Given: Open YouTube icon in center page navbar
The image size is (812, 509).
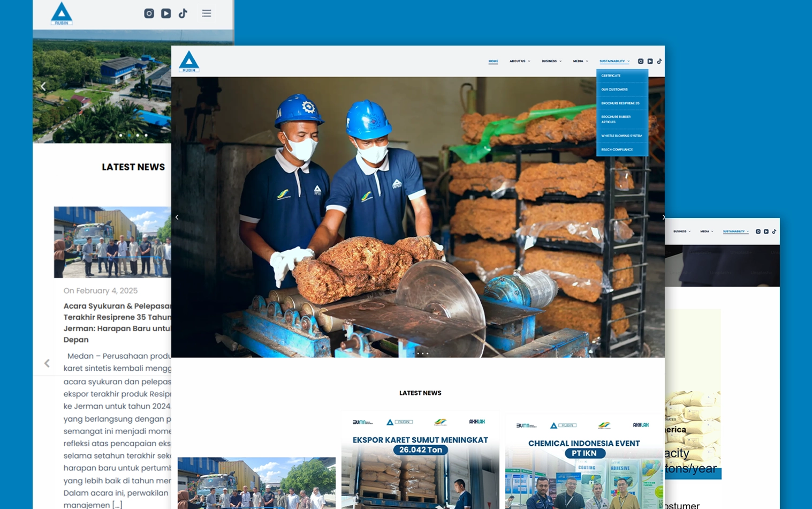Looking at the screenshot, I should [650, 61].
